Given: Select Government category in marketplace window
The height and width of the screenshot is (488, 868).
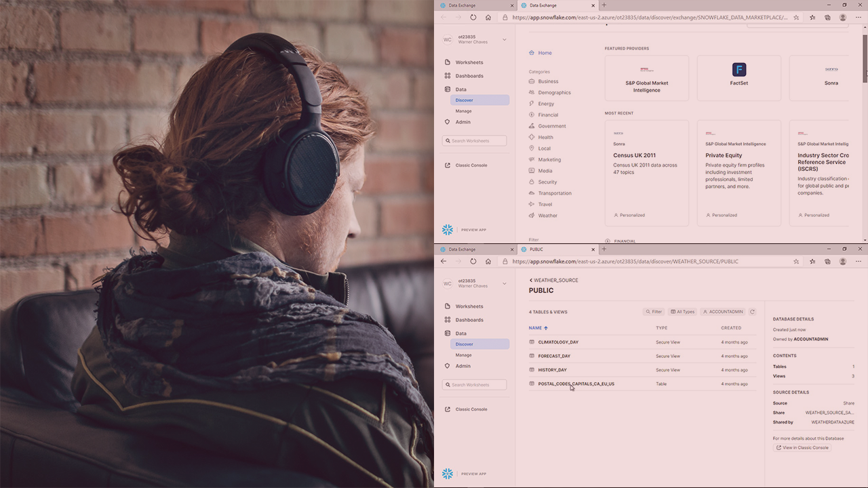Looking at the screenshot, I should point(547,126).
